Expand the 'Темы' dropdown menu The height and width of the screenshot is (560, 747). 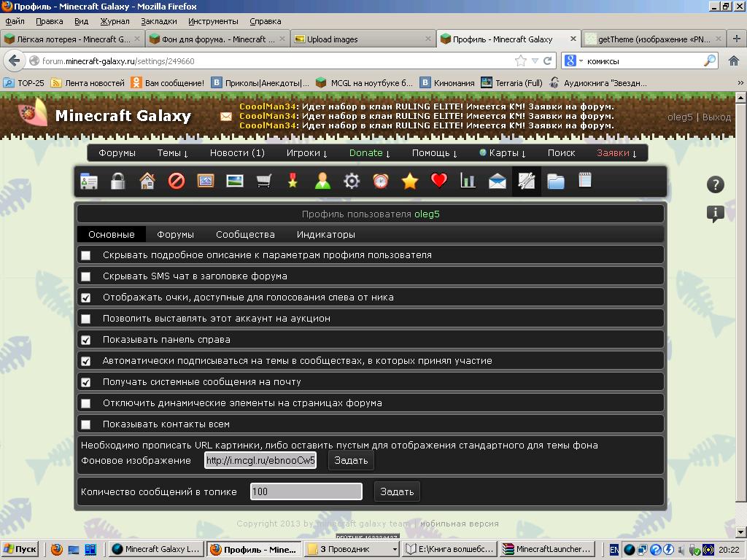[x=172, y=153]
